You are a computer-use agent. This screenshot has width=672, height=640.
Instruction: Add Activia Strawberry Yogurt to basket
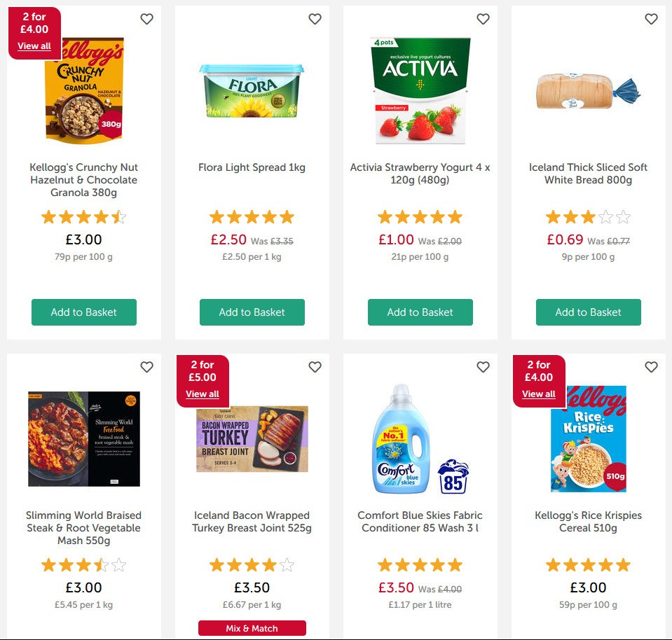click(x=420, y=312)
